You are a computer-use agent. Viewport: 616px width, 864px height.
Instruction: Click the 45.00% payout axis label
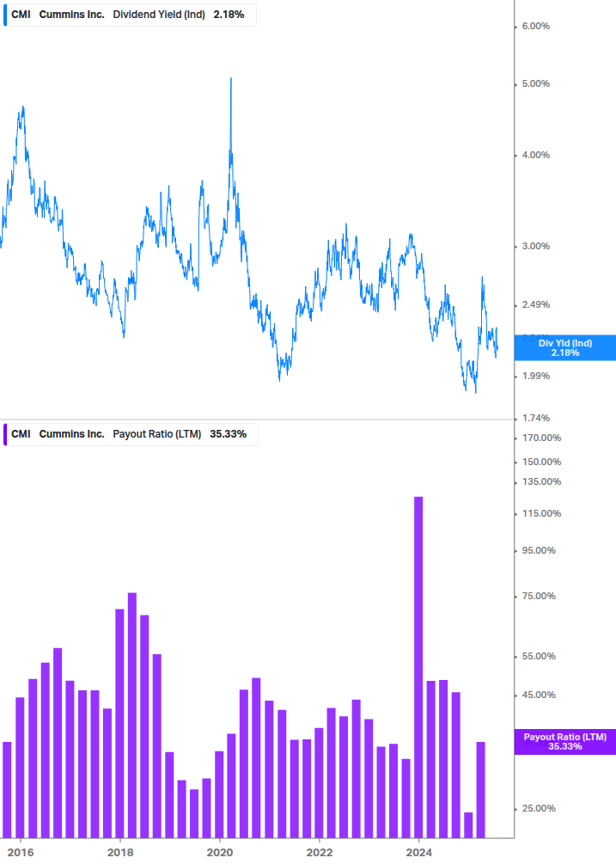pyautogui.click(x=539, y=695)
